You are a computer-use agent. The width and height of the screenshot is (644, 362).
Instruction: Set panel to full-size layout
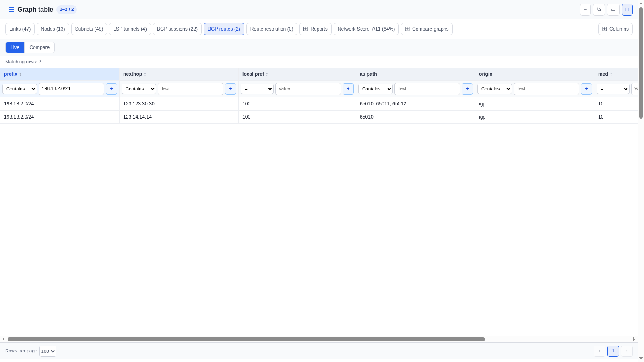pos(627,10)
